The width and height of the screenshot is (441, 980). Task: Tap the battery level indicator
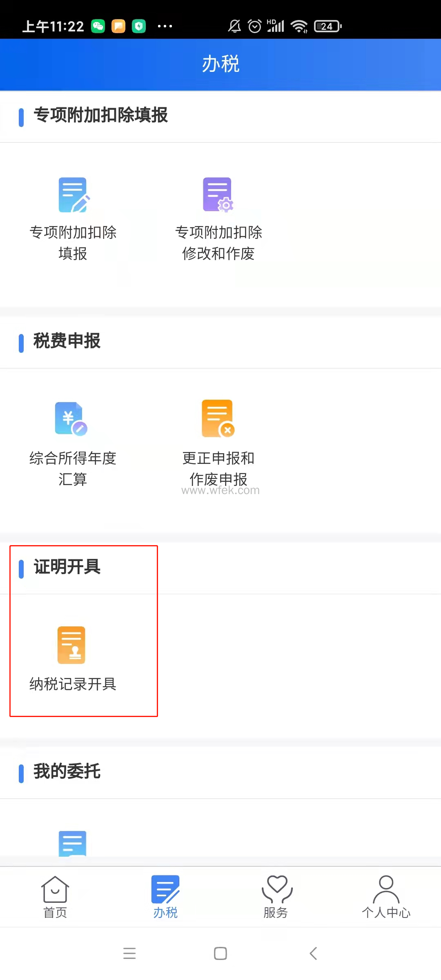pos(328,27)
